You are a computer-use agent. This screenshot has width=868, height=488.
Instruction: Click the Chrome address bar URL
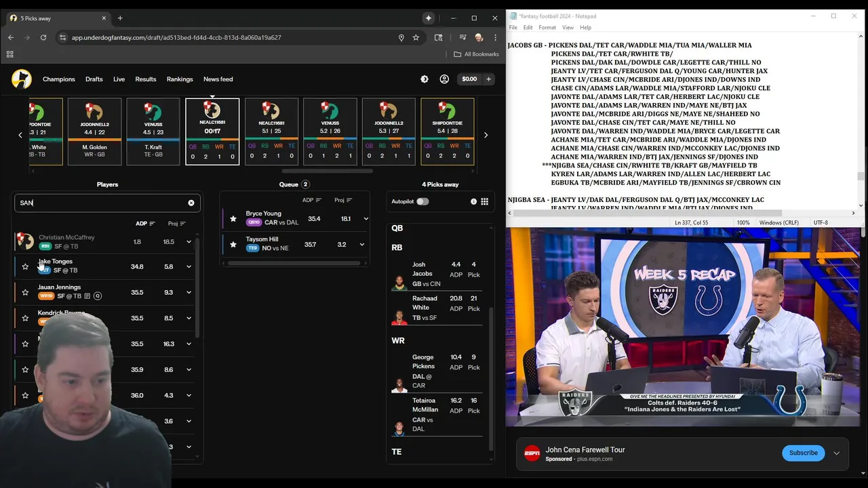pos(176,37)
